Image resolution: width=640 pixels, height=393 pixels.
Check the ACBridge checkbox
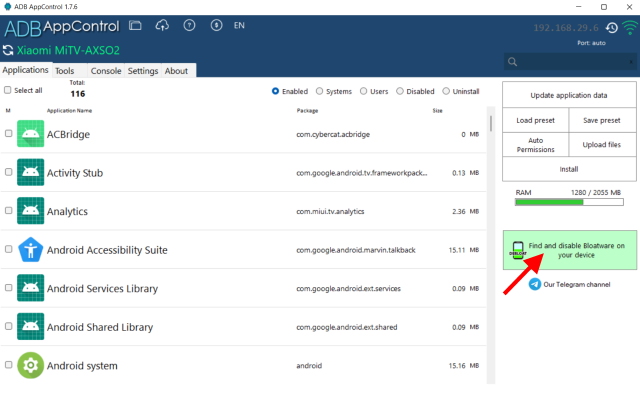click(8, 133)
